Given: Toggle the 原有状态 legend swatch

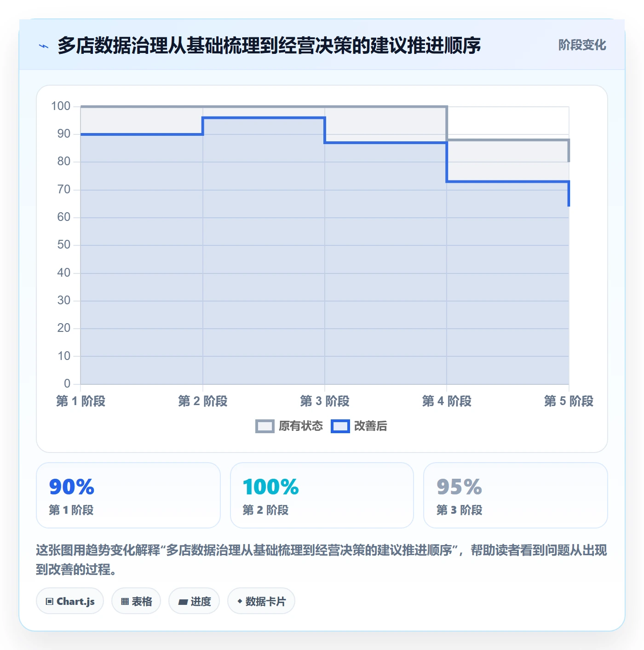Looking at the screenshot, I should [x=265, y=426].
